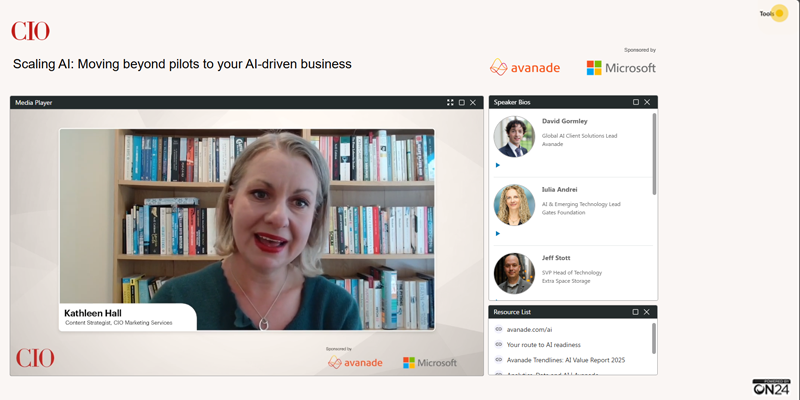
Task: Click the Avanade sponsor logo in header
Action: [525, 67]
